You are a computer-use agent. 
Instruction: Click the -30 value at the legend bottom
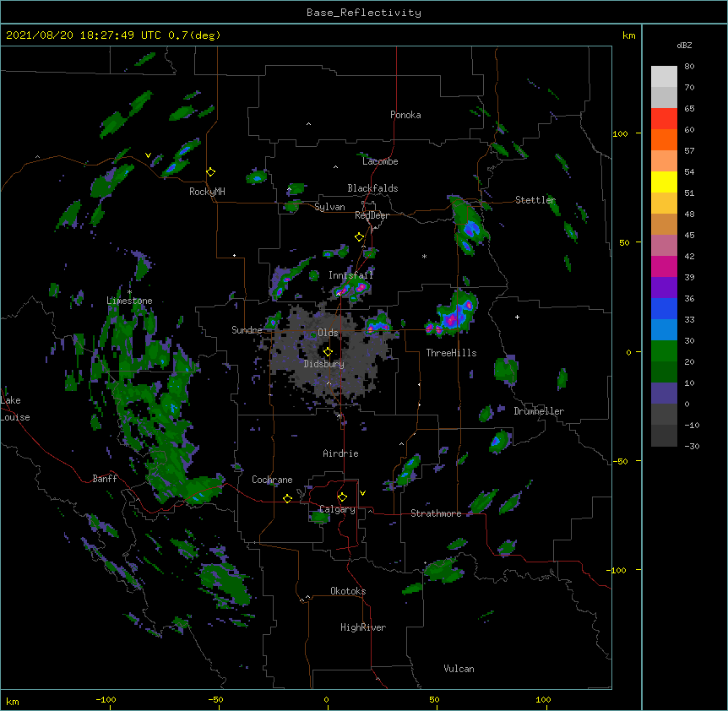pos(692,446)
